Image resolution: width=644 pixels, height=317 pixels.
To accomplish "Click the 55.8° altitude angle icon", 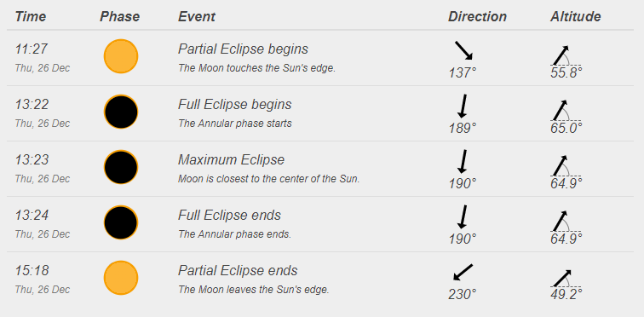I will point(566,55).
